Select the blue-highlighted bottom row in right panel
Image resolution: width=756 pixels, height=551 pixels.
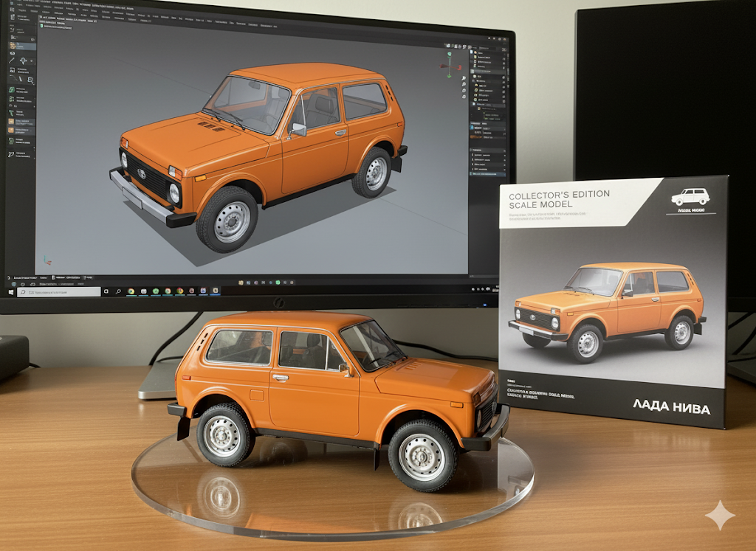[x=489, y=174]
